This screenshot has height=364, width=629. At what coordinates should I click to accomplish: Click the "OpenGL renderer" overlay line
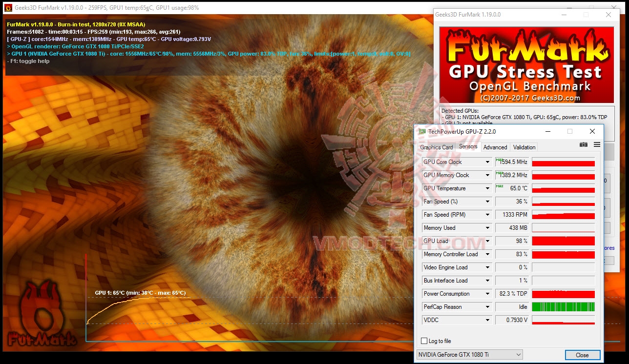[76, 46]
